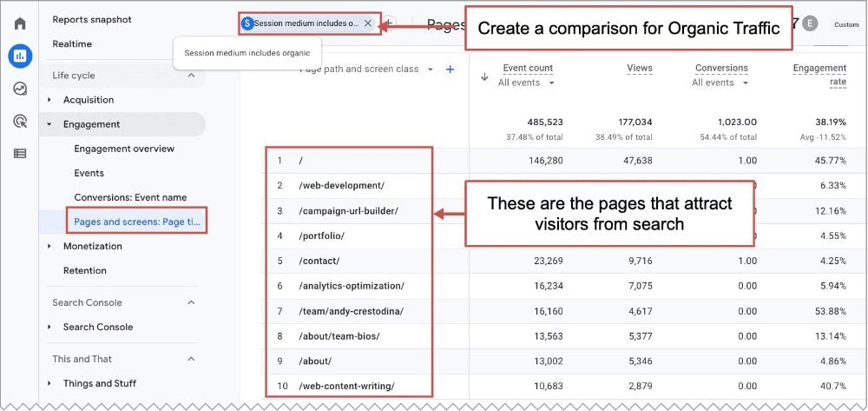Sort descending by Event count arrow

(484, 77)
